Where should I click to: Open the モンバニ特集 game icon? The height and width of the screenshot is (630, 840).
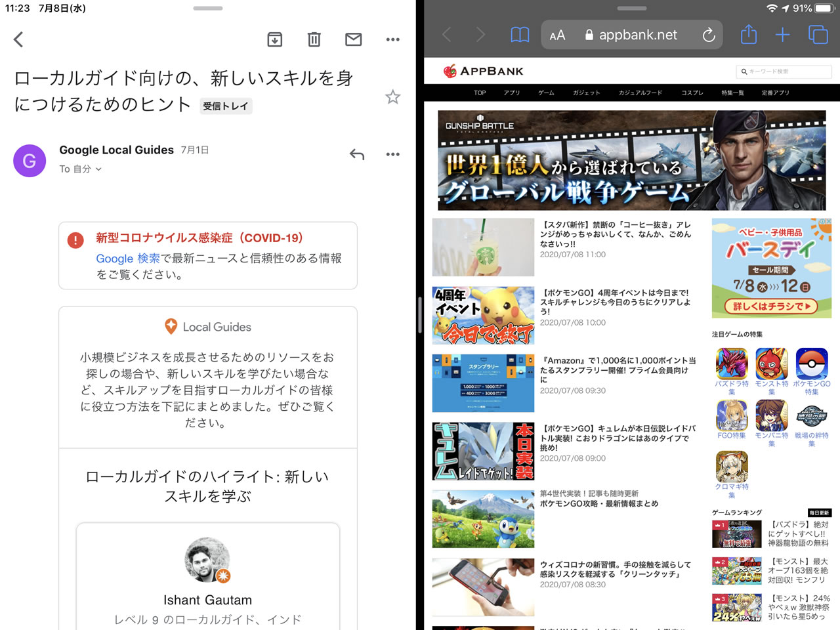[x=772, y=415]
